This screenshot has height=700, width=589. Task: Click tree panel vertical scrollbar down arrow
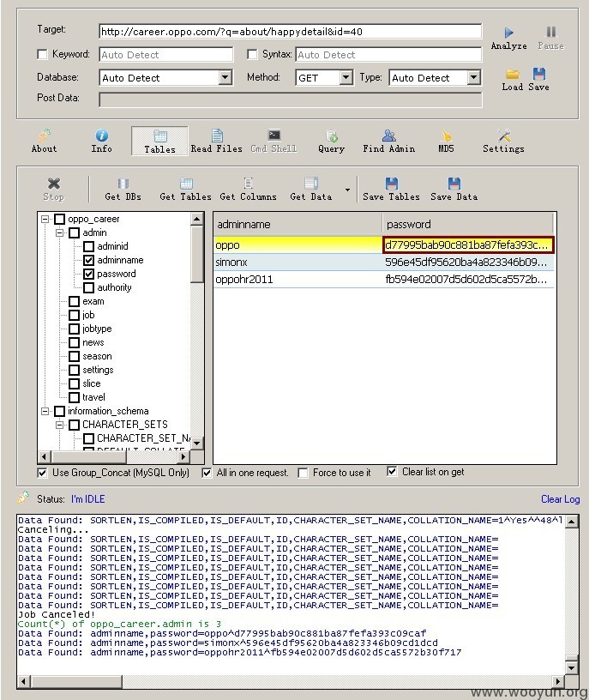coord(197,443)
